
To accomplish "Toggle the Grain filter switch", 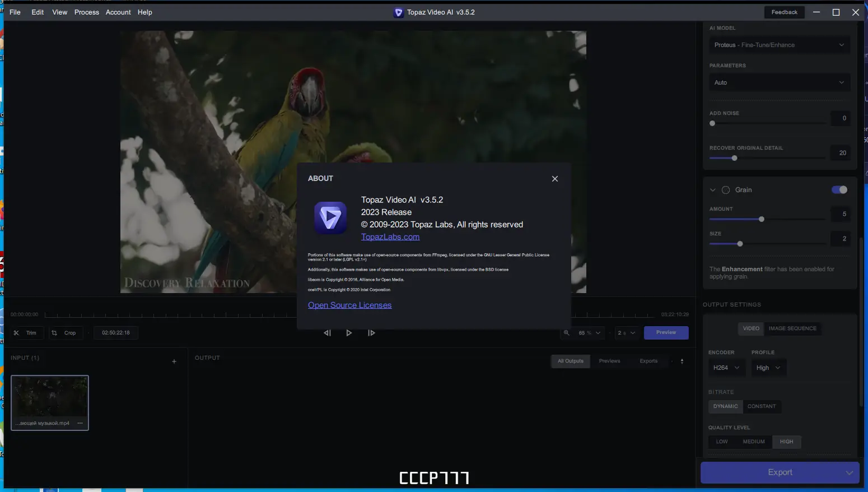I will tap(839, 189).
